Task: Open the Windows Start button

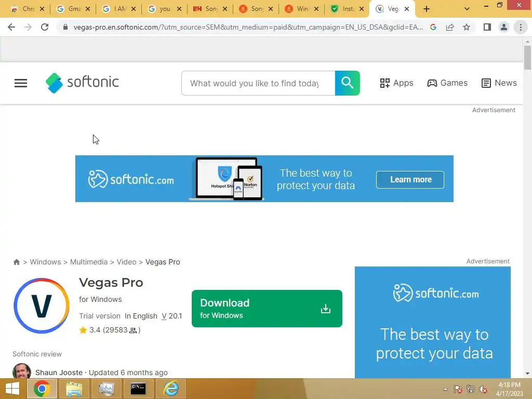Action: tap(12, 389)
